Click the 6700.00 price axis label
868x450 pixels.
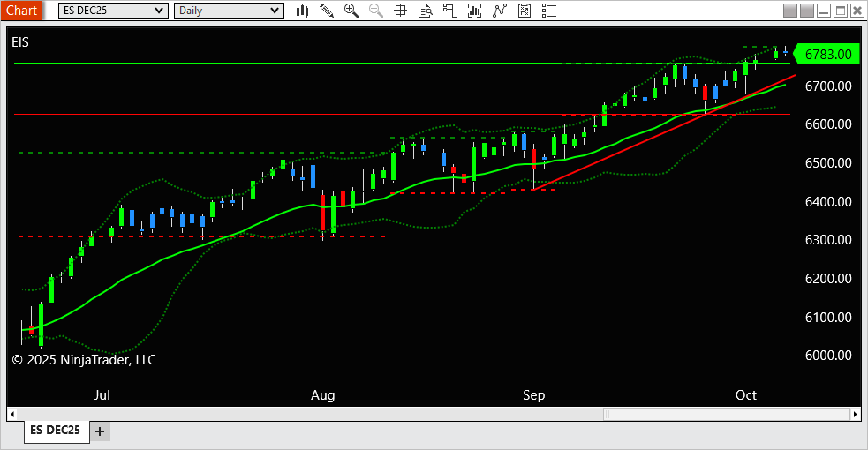[x=828, y=86]
